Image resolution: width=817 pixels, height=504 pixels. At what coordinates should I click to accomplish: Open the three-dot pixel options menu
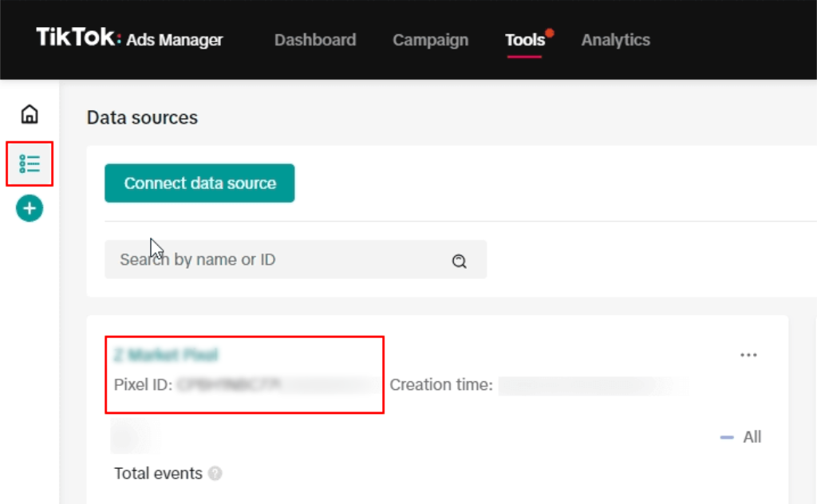748,355
